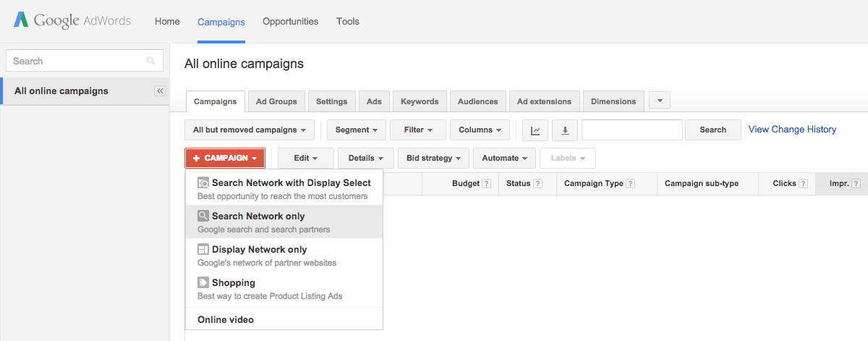Screen dimensions: 868x341
Task: Click the download report icon
Action: coord(565,130)
